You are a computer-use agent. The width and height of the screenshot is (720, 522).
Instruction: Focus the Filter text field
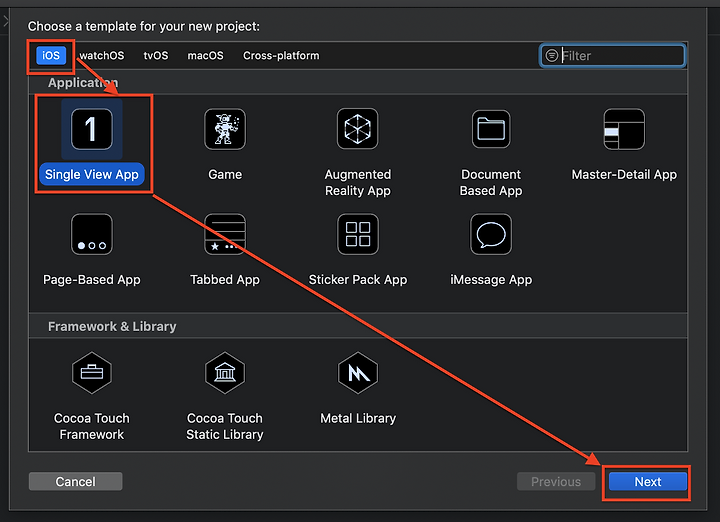coord(613,56)
